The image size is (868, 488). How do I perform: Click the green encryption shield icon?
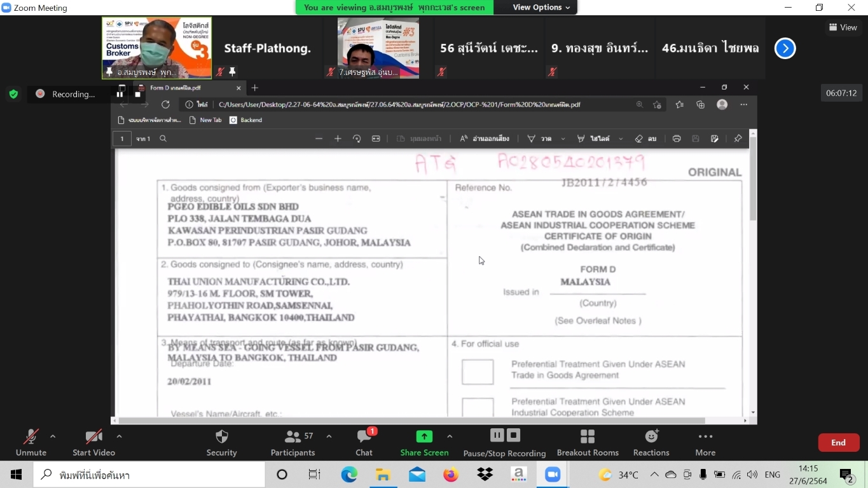coord(13,94)
